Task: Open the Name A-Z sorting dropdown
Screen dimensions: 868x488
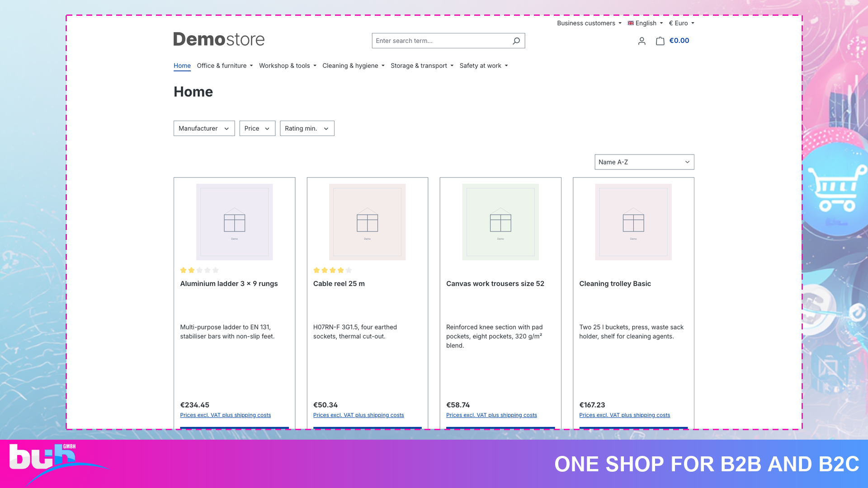Action: [644, 162]
